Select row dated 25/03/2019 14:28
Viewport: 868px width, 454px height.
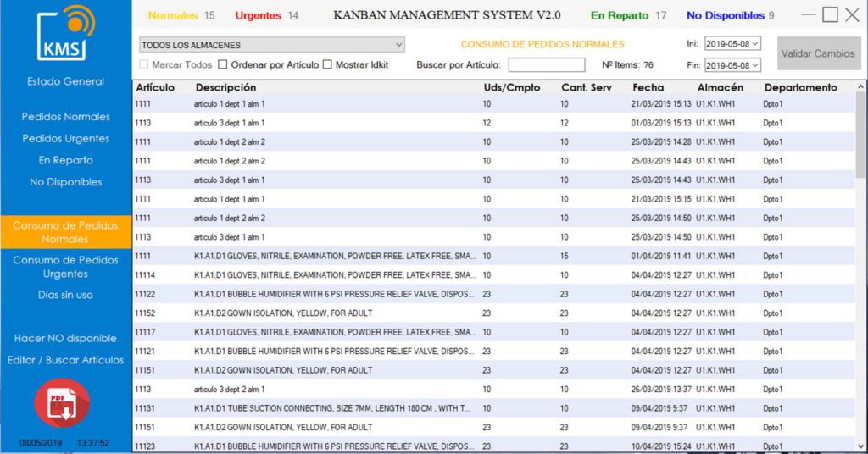point(494,142)
